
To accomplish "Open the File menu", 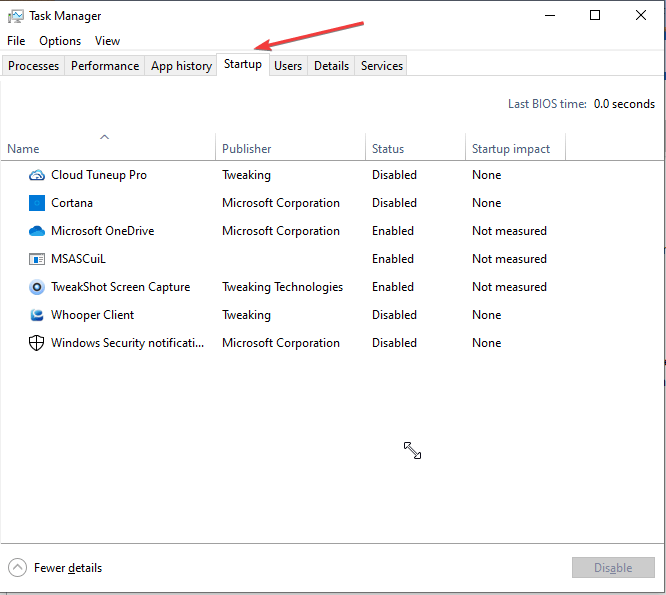I will [16, 41].
